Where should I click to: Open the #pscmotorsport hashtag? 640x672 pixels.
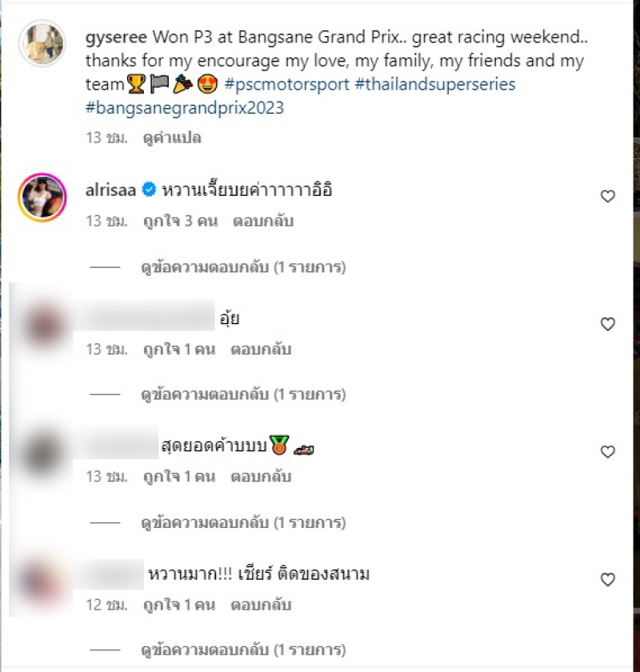pyautogui.click(x=286, y=84)
